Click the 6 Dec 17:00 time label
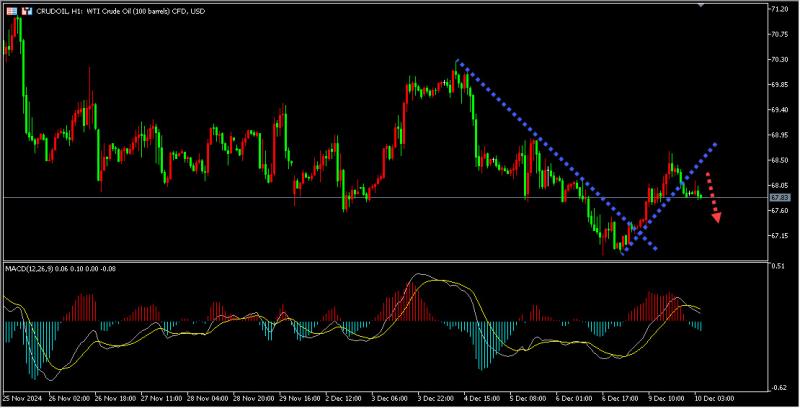Viewport: 800px width, 408px height. coord(620,398)
